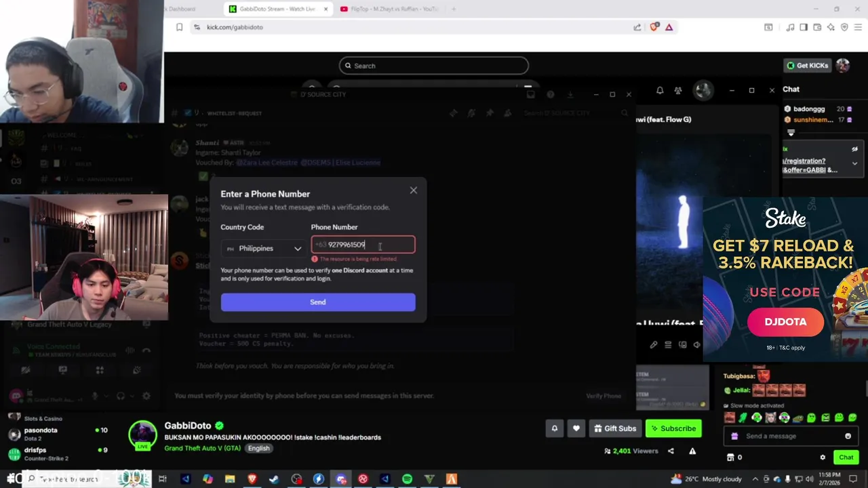The width and height of the screenshot is (868, 488).
Task: Open the Kick user avatar menu
Action: 843,66
